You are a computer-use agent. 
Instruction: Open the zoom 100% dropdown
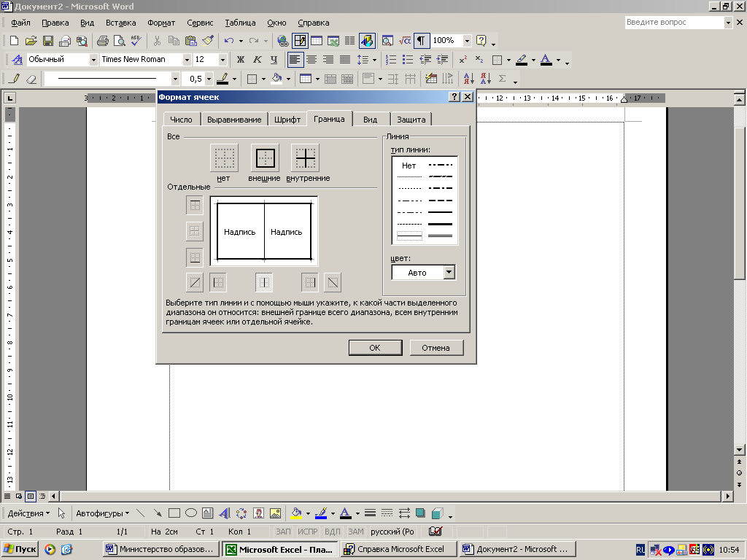pos(467,41)
